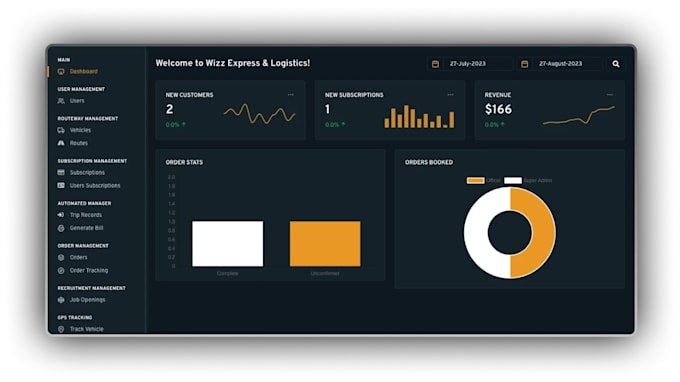This screenshot has height=382, width=680.
Task: Click the Order Tracking compass icon
Action: point(61,271)
